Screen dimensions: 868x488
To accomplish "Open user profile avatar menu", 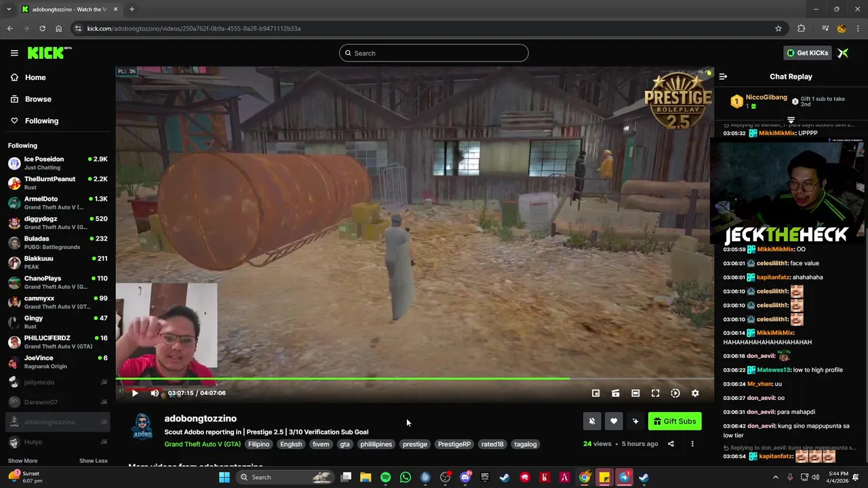I will (x=843, y=53).
